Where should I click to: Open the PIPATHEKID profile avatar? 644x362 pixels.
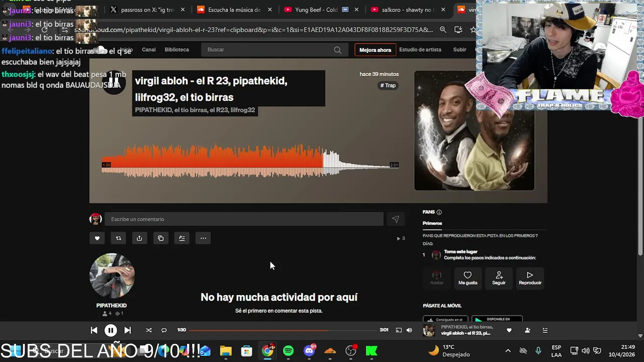(x=112, y=276)
